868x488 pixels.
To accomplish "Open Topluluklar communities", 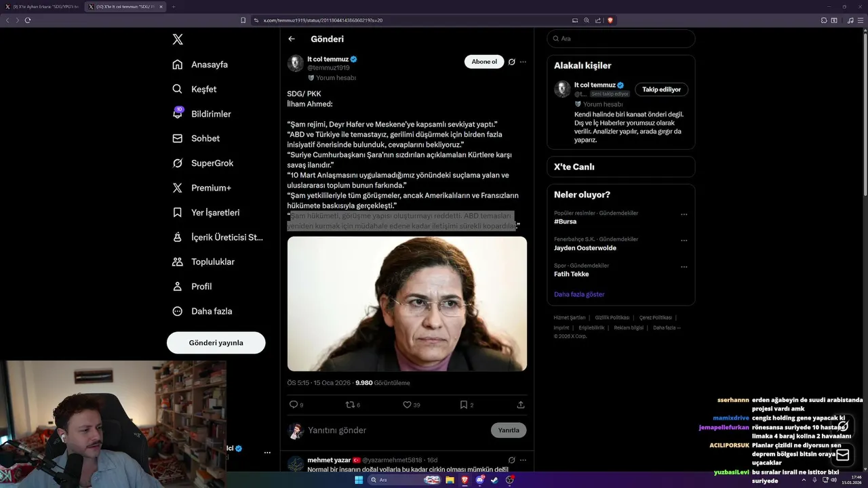I will [x=203, y=262].
